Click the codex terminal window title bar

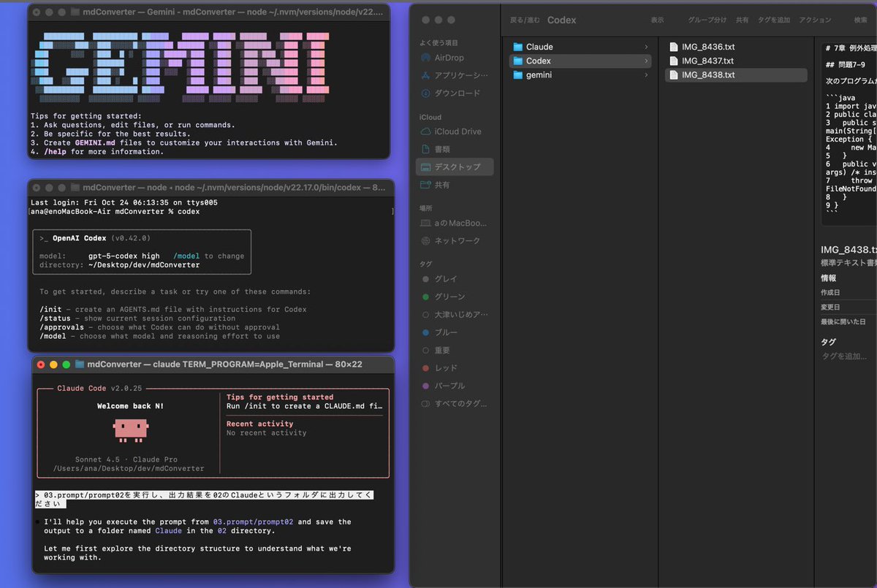(x=210, y=188)
